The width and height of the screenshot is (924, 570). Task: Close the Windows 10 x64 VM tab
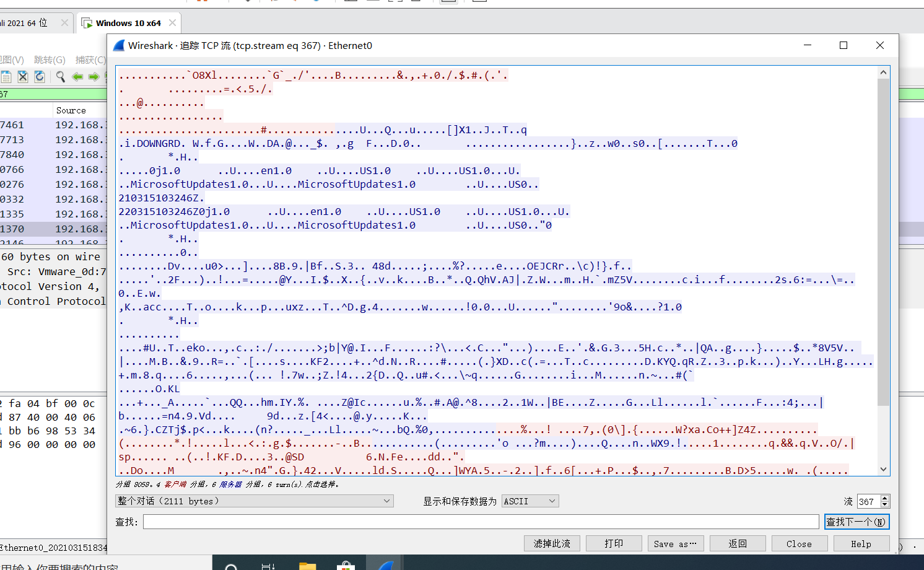[172, 23]
